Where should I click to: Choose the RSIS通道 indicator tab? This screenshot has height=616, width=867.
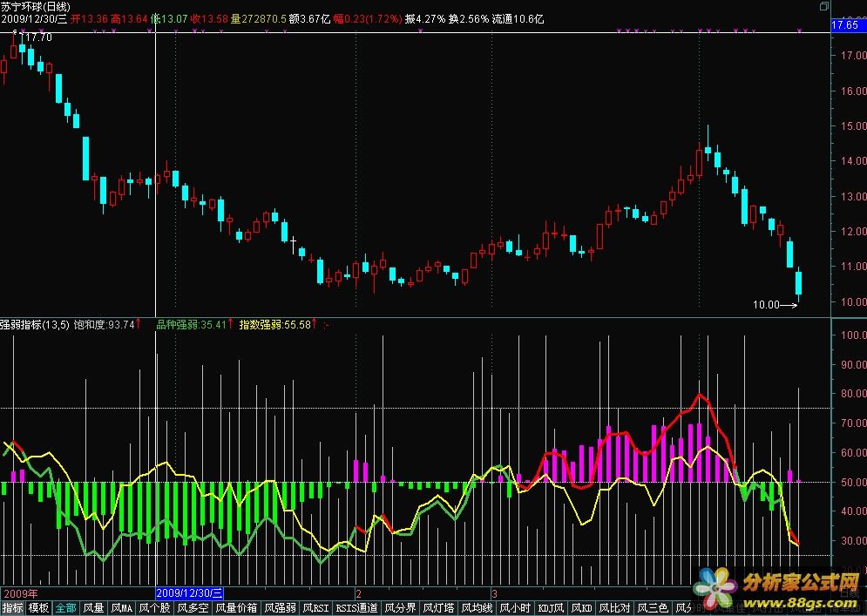(x=357, y=608)
